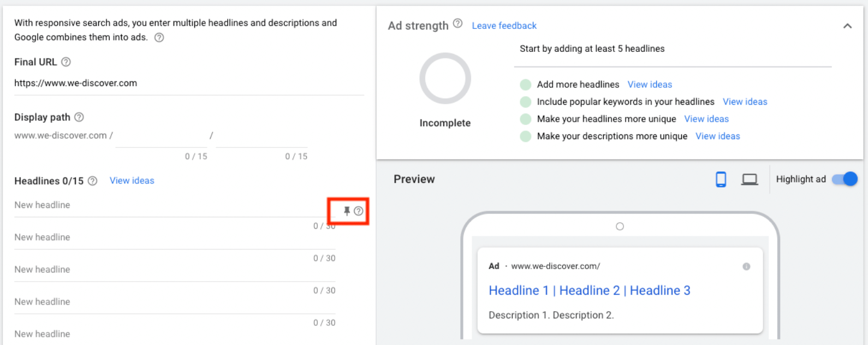Click the Final URL field with we-discover.com

189,84
